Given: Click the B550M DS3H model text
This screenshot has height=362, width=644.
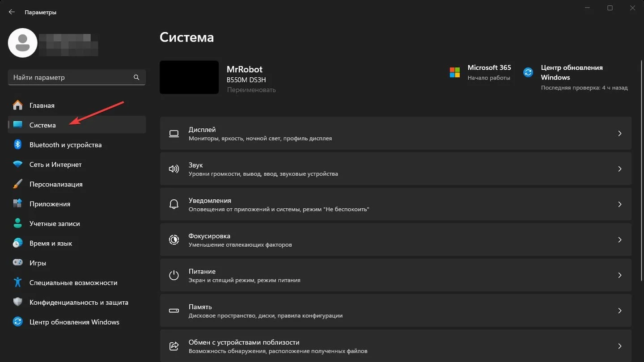Looking at the screenshot, I should click(246, 80).
